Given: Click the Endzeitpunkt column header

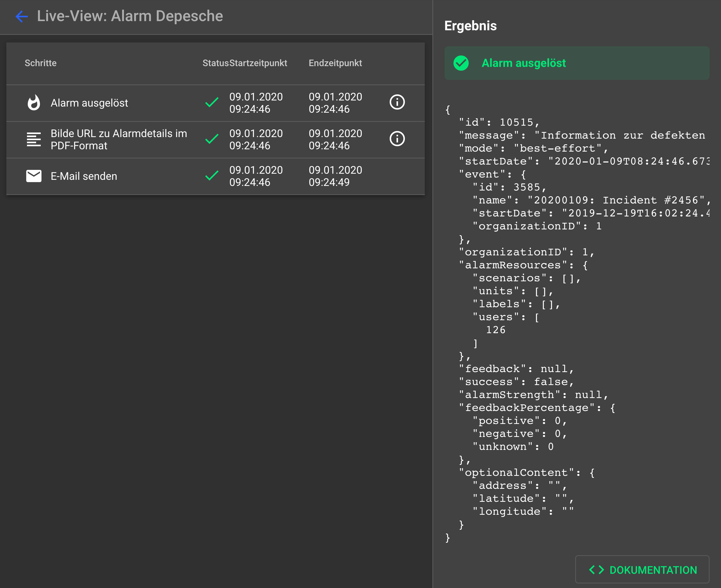Looking at the screenshot, I should click(x=335, y=63).
